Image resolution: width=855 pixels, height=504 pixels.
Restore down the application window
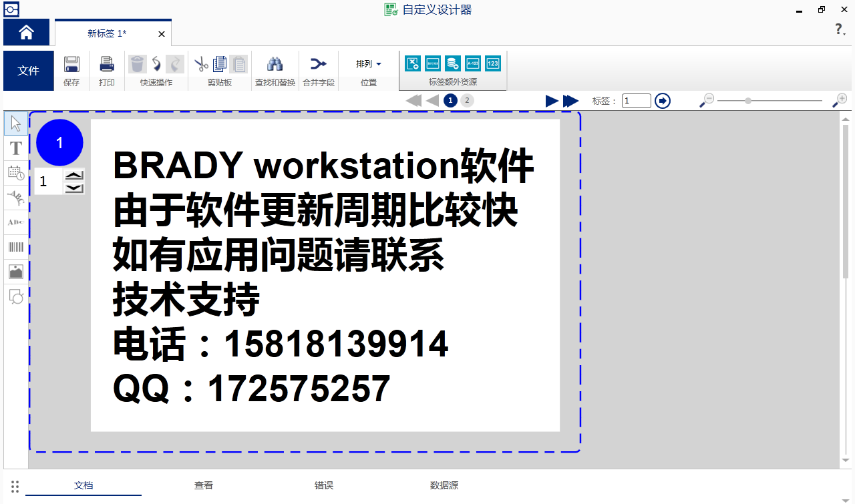point(822,10)
